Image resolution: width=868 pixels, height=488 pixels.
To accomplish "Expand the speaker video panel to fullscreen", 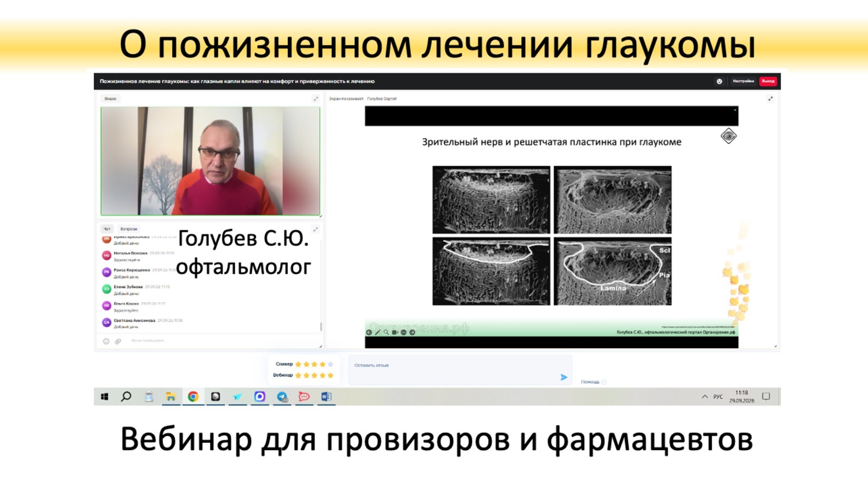I will click(316, 99).
